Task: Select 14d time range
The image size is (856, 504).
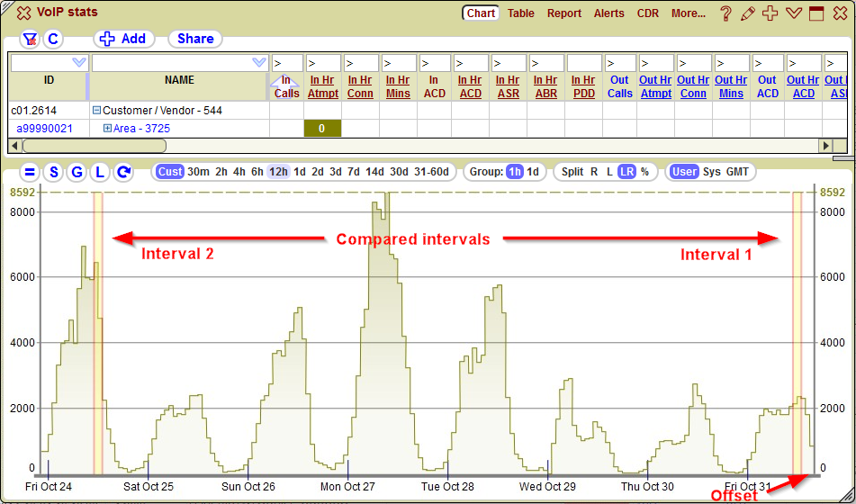Action: (x=374, y=172)
